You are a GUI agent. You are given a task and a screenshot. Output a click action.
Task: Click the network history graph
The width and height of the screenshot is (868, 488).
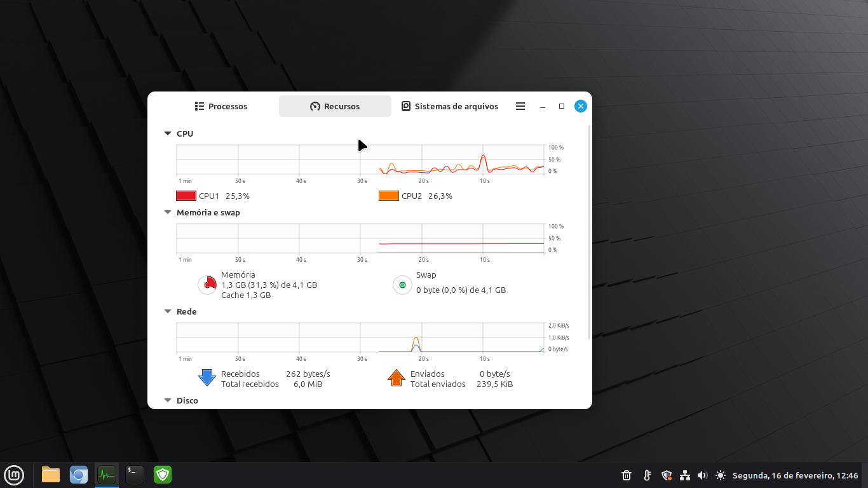(x=360, y=337)
